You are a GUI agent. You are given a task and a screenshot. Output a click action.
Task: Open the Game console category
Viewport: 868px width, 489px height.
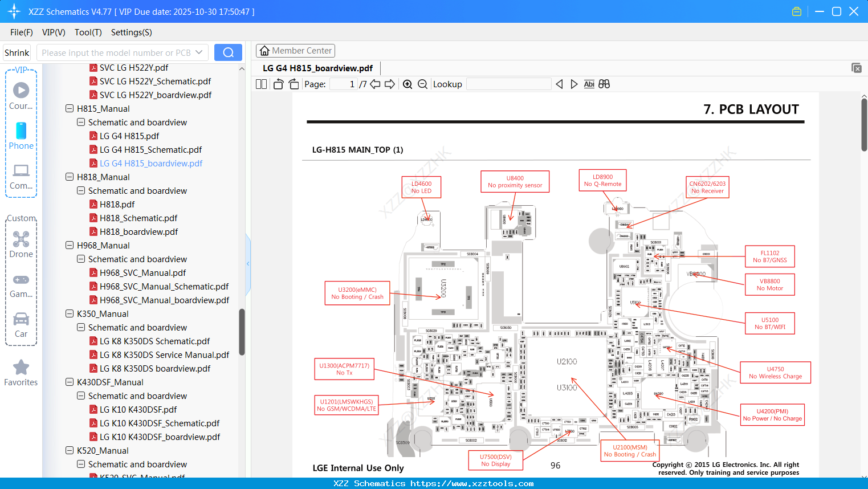(x=21, y=285)
